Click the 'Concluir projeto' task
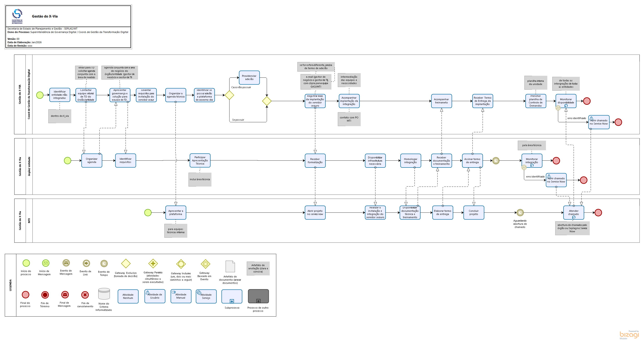 474,213
